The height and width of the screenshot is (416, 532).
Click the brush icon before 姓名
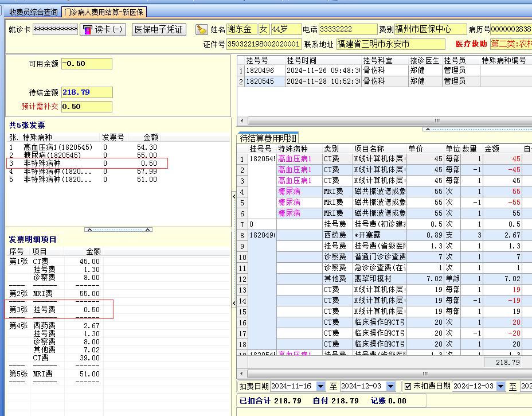point(201,29)
